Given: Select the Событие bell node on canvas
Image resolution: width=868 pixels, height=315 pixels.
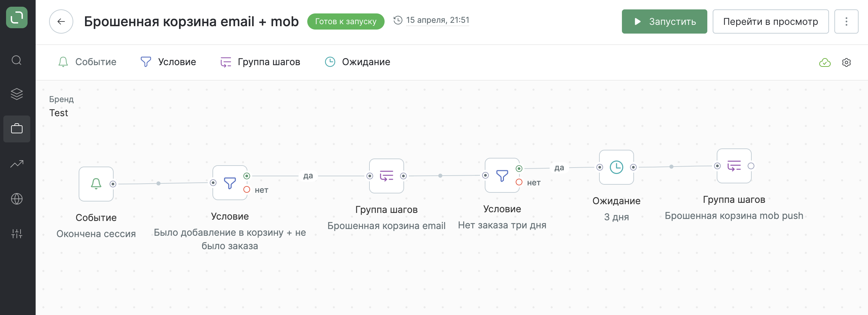Looking at the screenshot, I should 96,184.
